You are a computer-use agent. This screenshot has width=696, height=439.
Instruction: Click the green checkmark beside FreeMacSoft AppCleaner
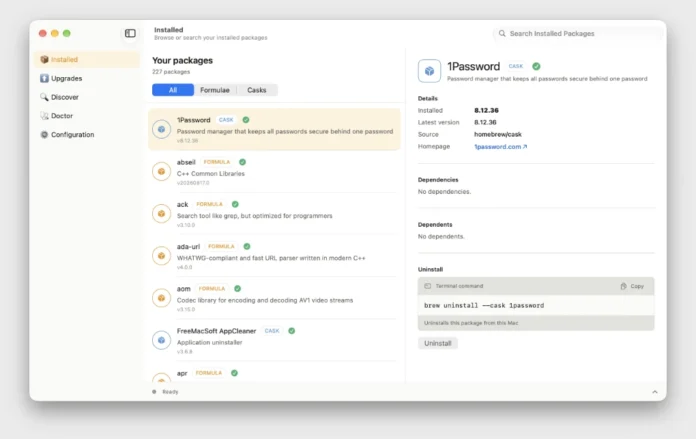tap(292, 331)
